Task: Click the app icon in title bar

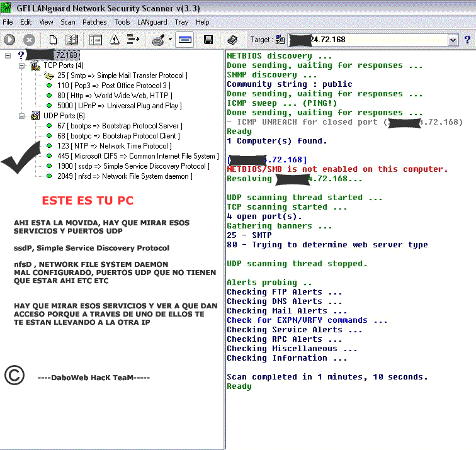Action: point(6,8)
